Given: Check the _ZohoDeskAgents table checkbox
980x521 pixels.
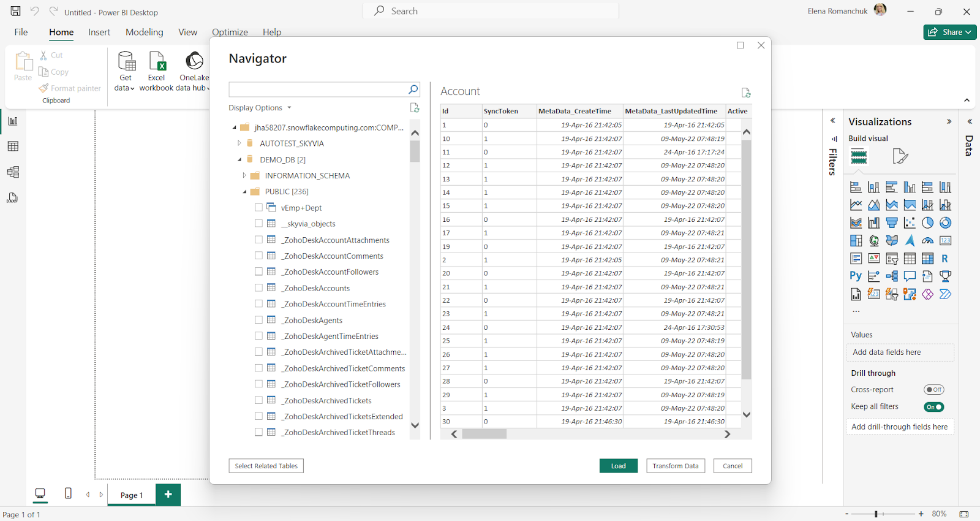Looking at the screenshot, I should click(258, 320).
